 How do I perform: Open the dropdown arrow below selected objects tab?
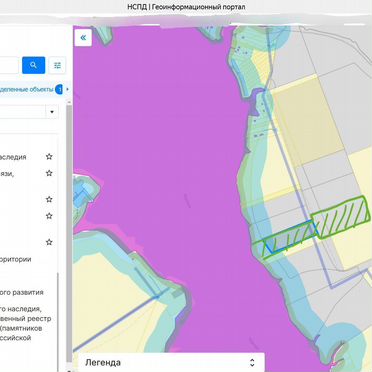tap(52, 112)
